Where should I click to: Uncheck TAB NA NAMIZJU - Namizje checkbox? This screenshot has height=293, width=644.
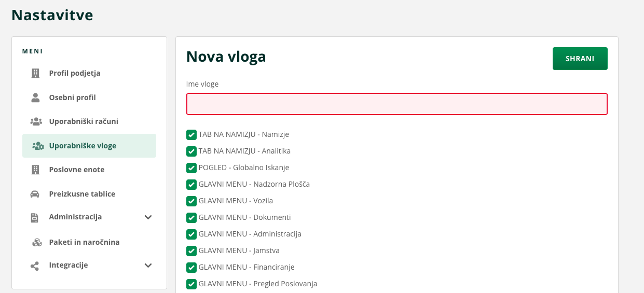[x=191, y=135]
